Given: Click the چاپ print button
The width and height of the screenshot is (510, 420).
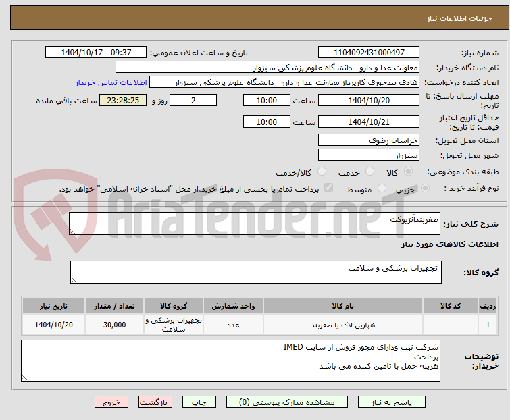Looking at the screenshot, I should (199, 402).
